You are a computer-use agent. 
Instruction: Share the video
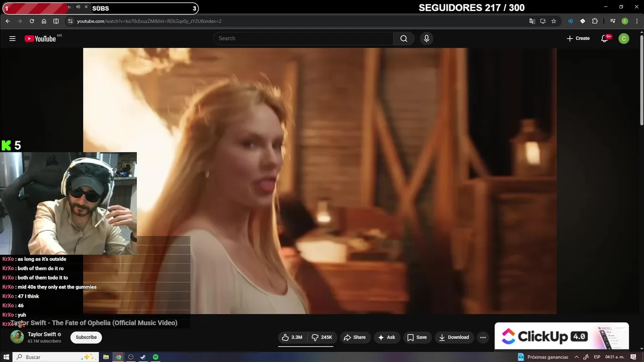(x=355, y=337)
